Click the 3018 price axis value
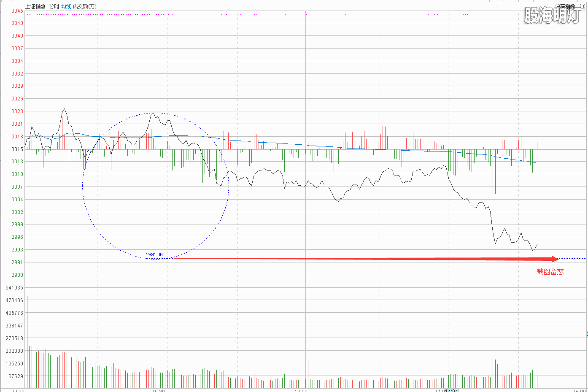The height and width of the screenshot is (392, 588). pos(17,137)
